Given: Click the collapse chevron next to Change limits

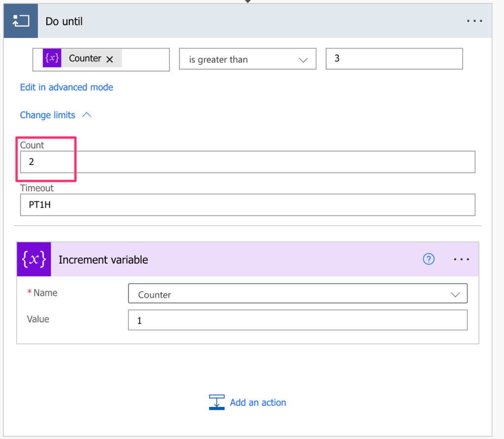Looking at the screenshot, I should coord(87,115).
